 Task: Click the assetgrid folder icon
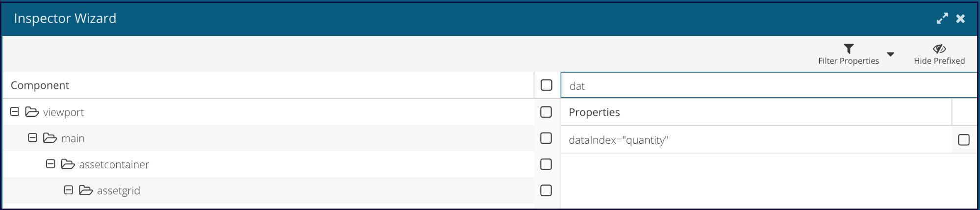click(x=86, y=190)
